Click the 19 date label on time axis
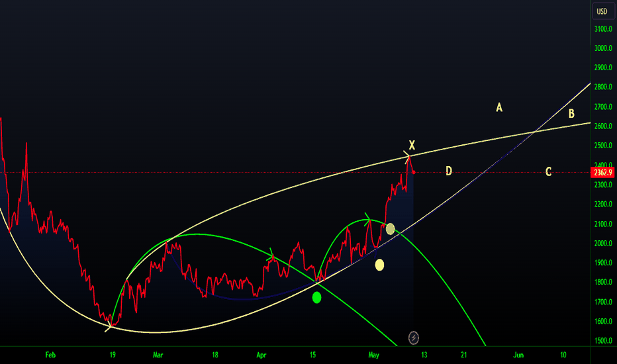The height and width of the screenshot is (364, 617). pos(113,355)
